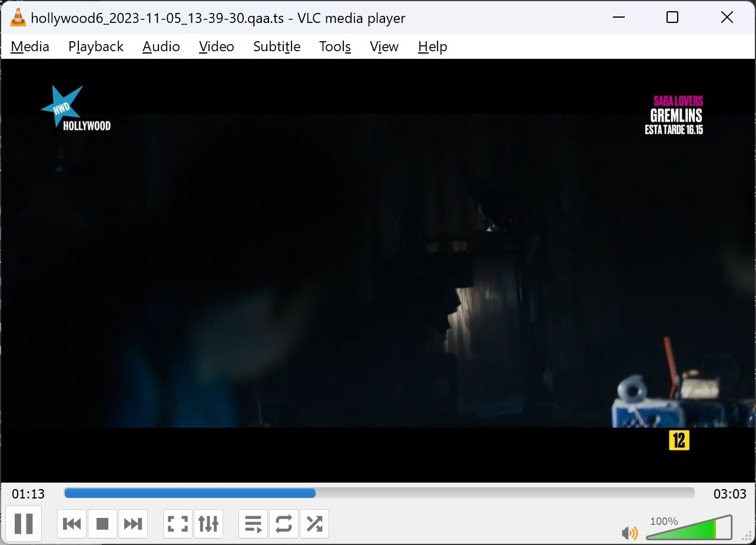
Task: Toggle loop repeat mode
Action: (284, 524)
